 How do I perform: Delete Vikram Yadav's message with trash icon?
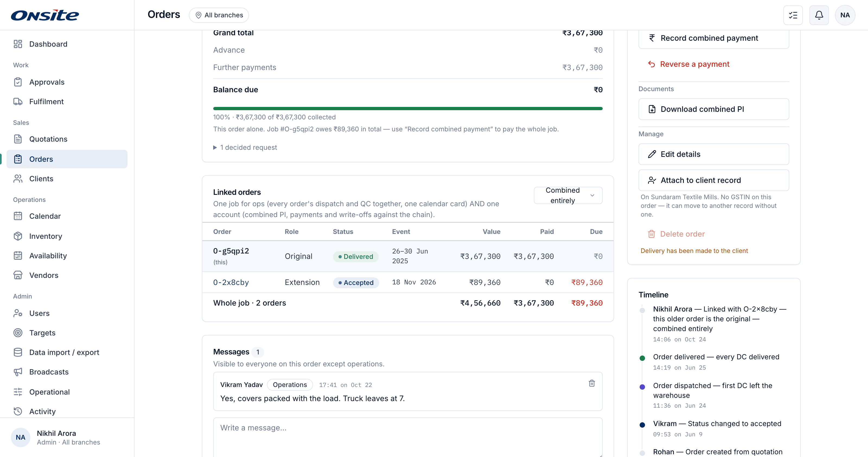pos(592,383)
